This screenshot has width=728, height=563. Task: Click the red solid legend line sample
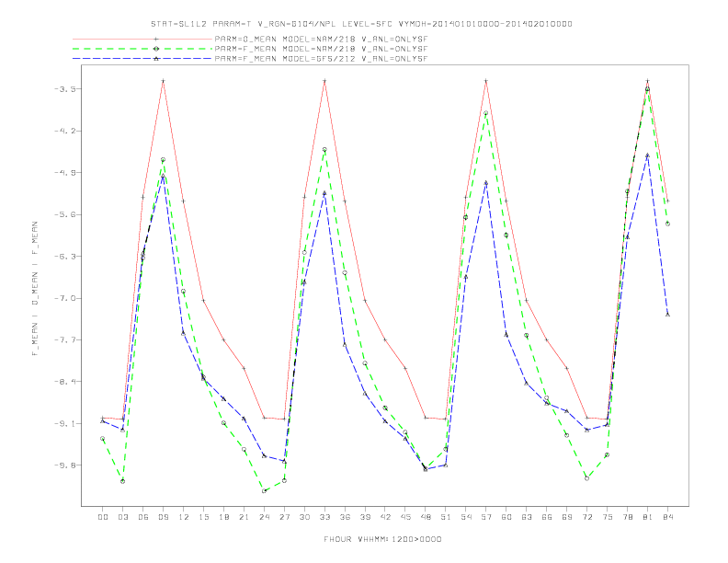(142, 39)
